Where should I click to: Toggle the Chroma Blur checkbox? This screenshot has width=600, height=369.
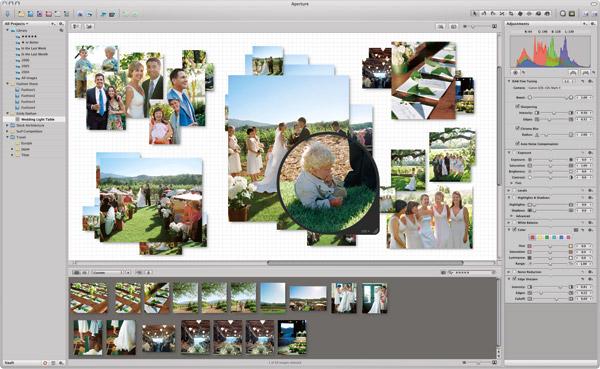518,128
